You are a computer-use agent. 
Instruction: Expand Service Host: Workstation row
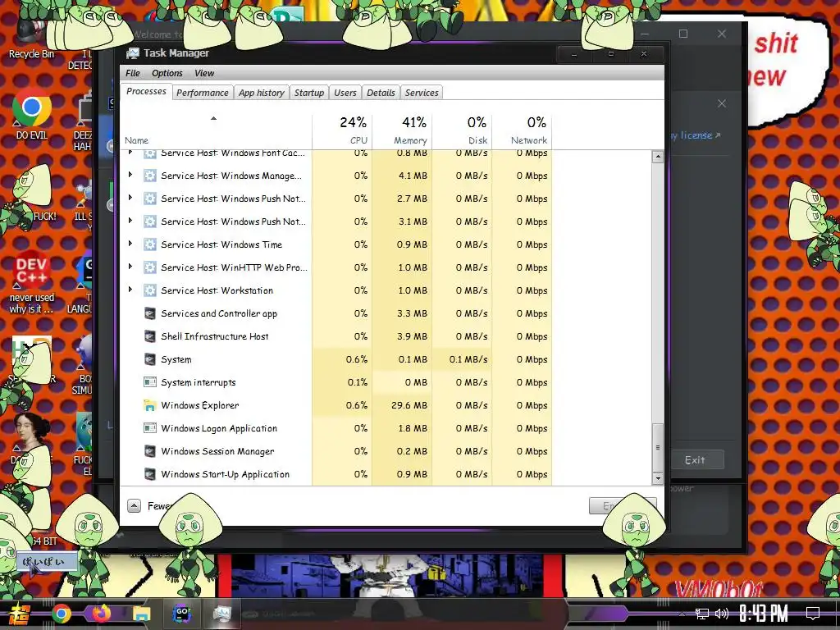pos(130,290)
